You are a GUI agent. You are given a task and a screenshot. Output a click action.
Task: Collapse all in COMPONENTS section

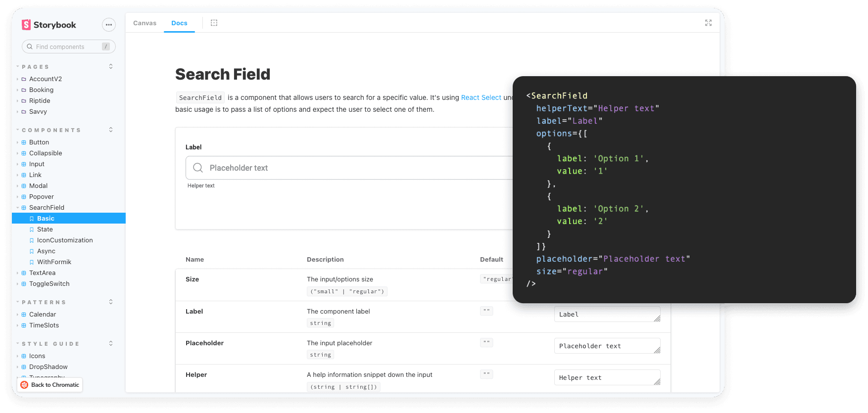tap(111, 130)
